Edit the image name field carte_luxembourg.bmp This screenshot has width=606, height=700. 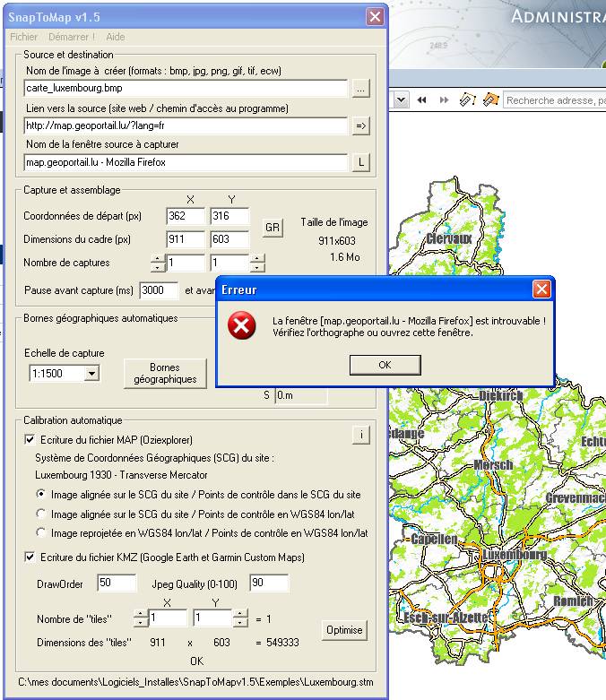186,88
